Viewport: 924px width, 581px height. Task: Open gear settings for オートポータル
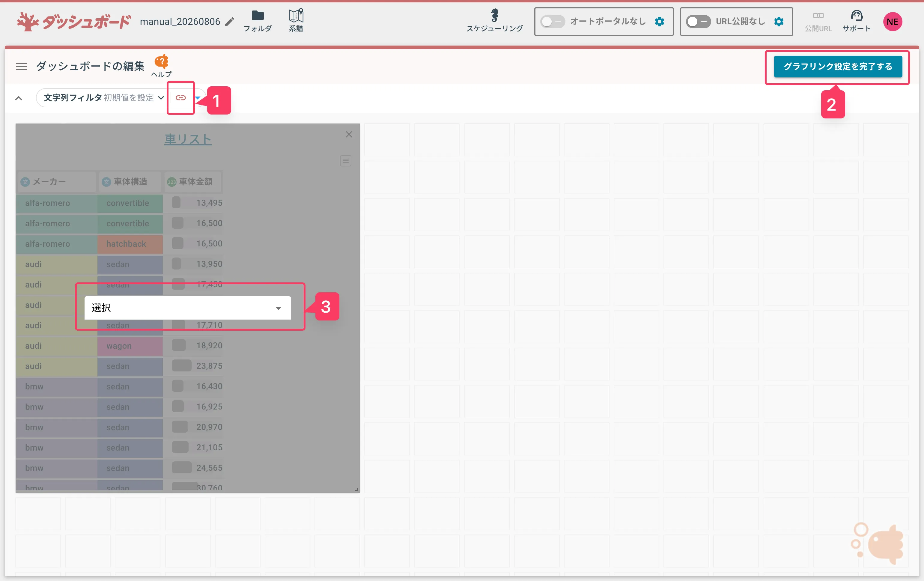click(659, 22)
